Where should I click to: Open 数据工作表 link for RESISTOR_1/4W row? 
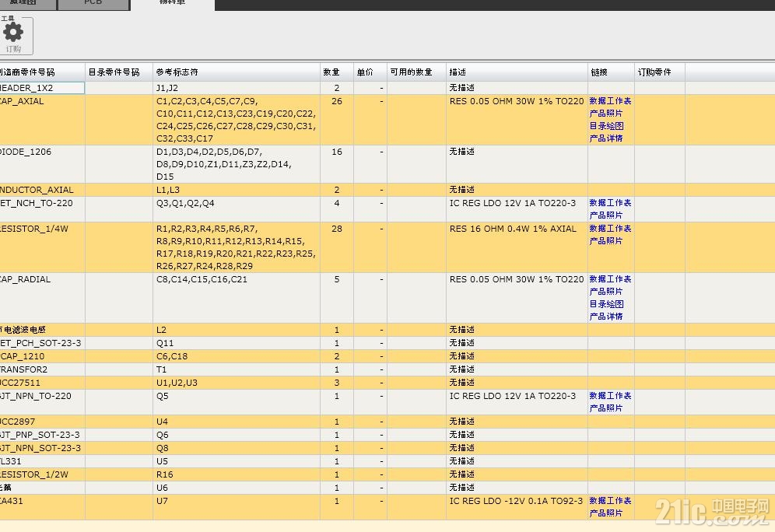click(610, 229)
